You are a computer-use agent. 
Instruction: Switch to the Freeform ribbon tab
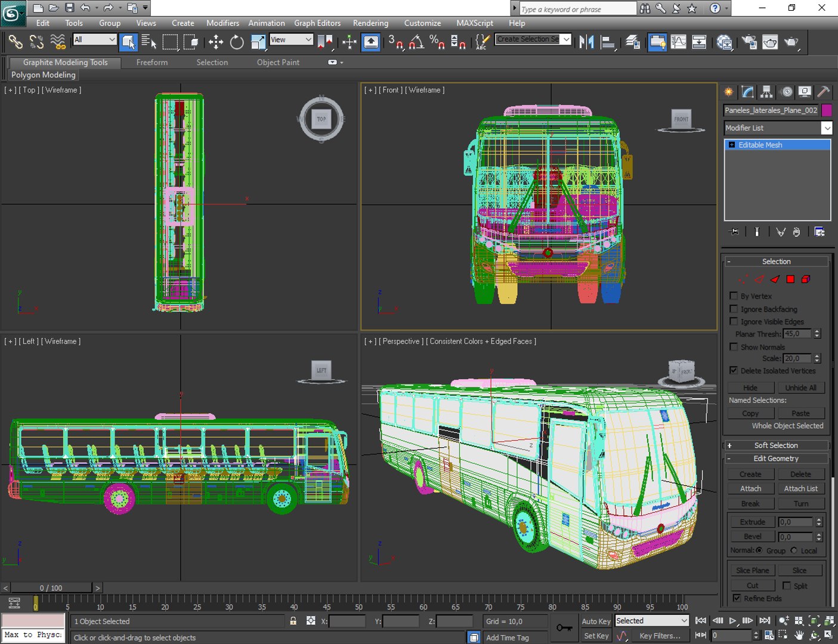click(x=152, y=62)
